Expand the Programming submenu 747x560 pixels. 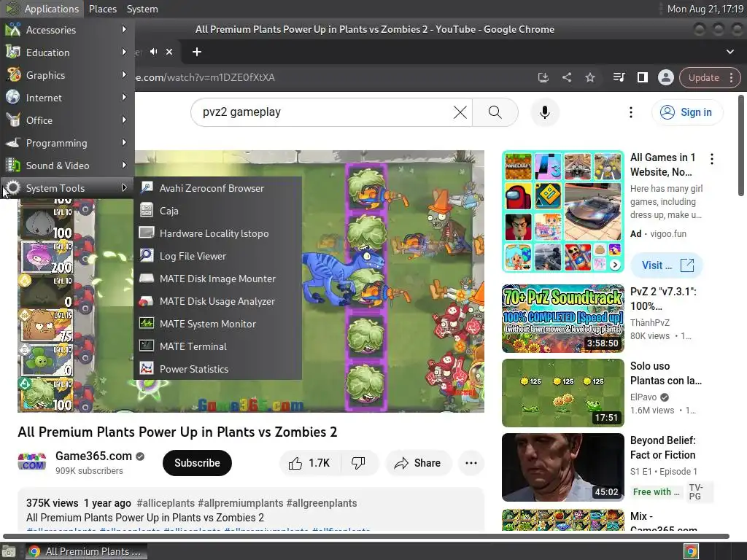click(x=67, y=143)
